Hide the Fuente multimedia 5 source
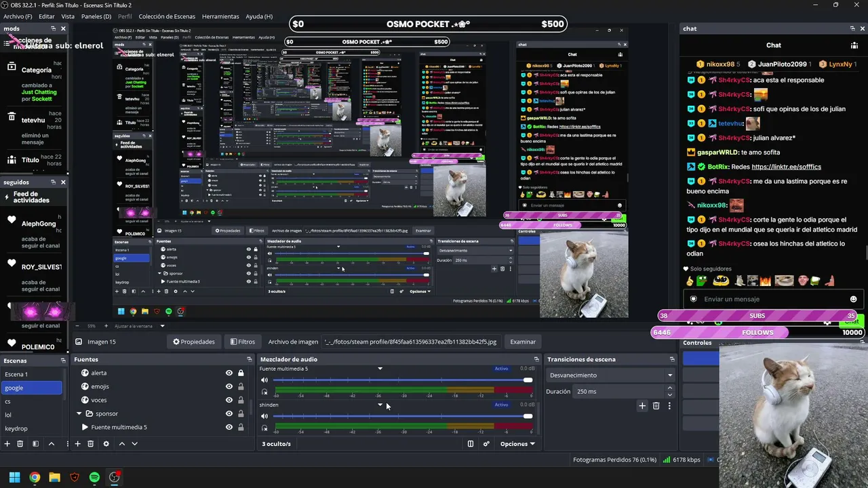Viewport: 868px width, 488px height. coord(229,427)
